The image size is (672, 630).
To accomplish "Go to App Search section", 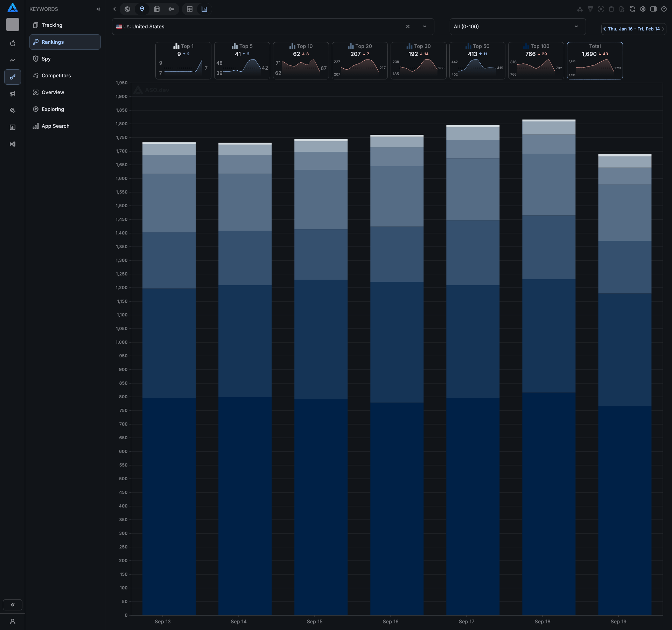I will click(x=55, y=126).
